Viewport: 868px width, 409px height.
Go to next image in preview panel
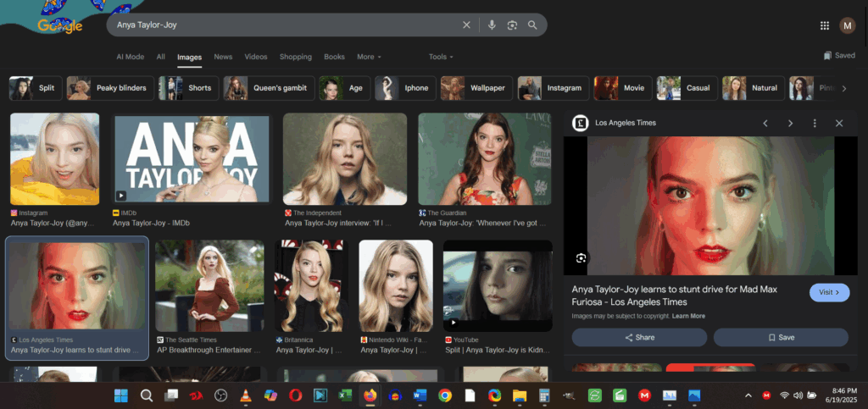790,124
